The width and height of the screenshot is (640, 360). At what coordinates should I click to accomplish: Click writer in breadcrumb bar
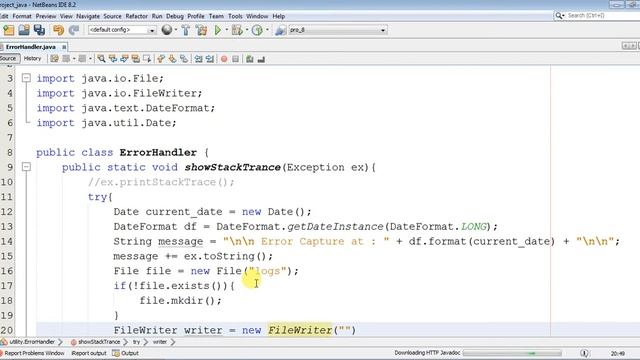click(160, 342)
